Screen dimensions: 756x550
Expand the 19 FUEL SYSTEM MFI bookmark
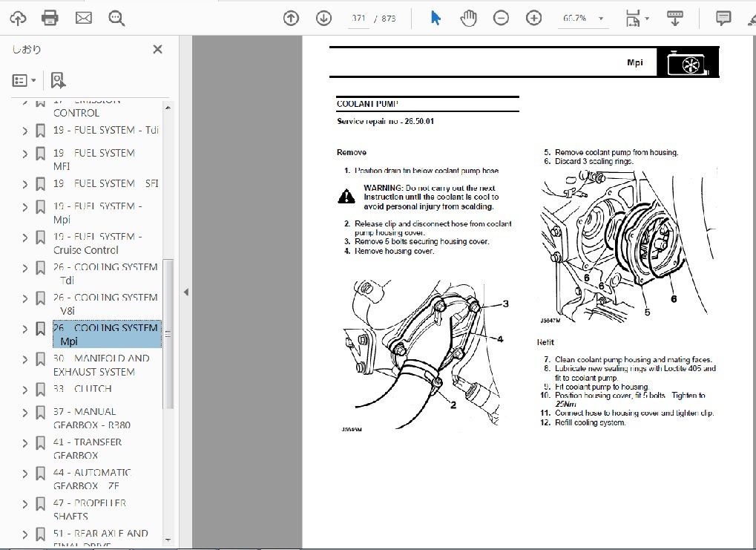click(25, 154)
